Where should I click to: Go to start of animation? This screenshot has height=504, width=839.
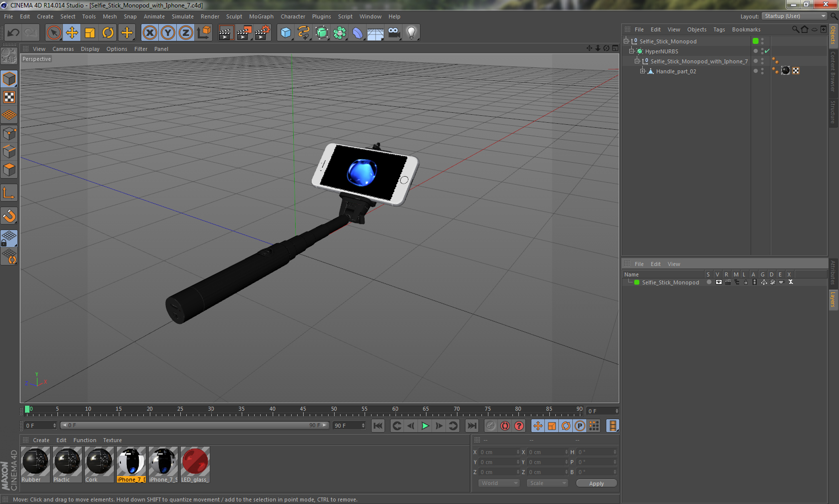tap(378, 426)
